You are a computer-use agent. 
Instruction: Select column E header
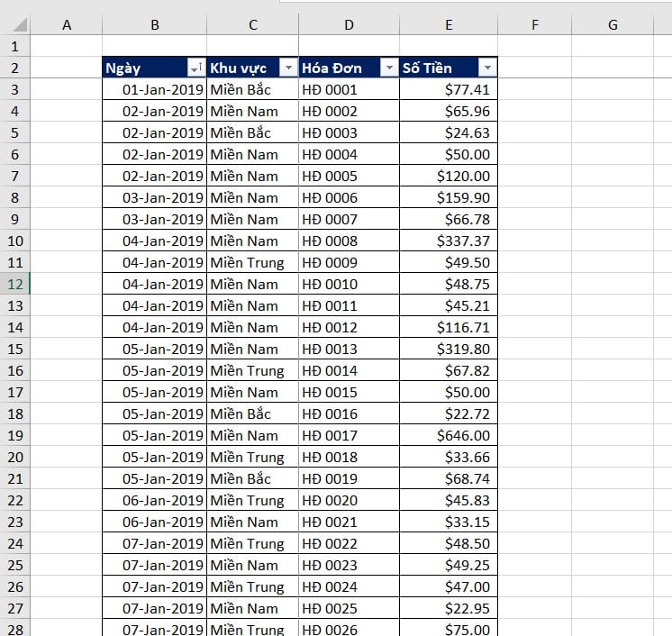449,25
